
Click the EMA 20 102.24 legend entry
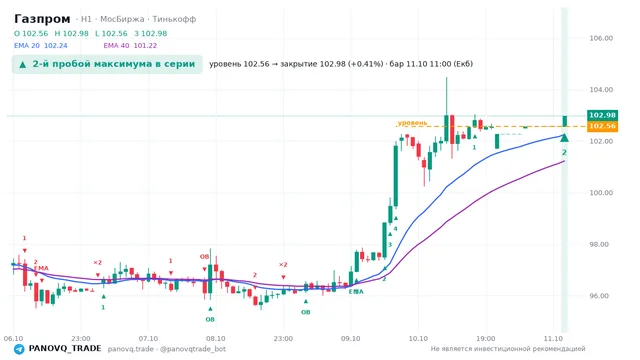tap(41, 45)
